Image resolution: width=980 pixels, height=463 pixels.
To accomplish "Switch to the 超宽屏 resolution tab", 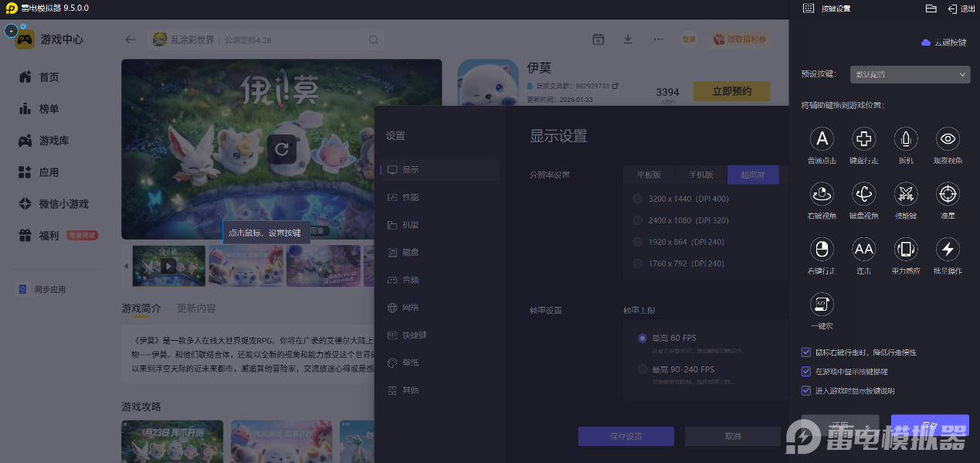I will [753, 175].
